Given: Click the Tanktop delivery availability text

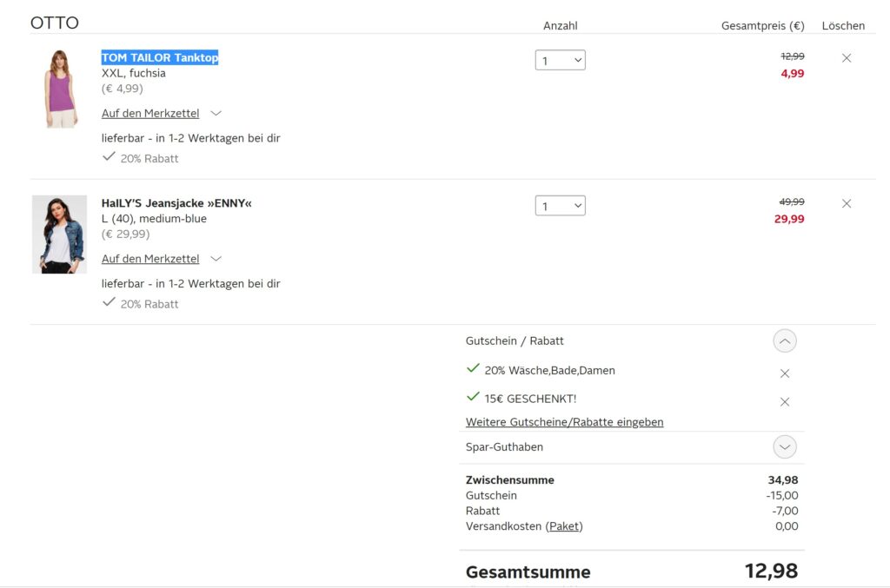Looking at the screenshot, I should click(x=190, y=138).
